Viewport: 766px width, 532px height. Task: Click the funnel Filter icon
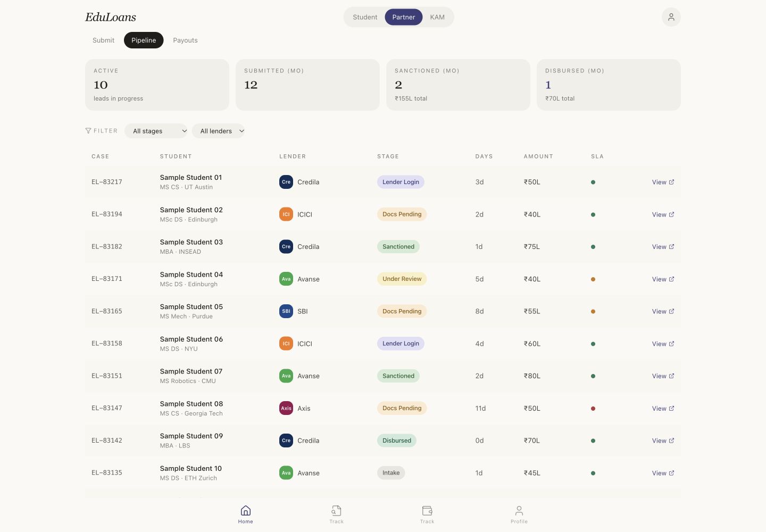88,131
